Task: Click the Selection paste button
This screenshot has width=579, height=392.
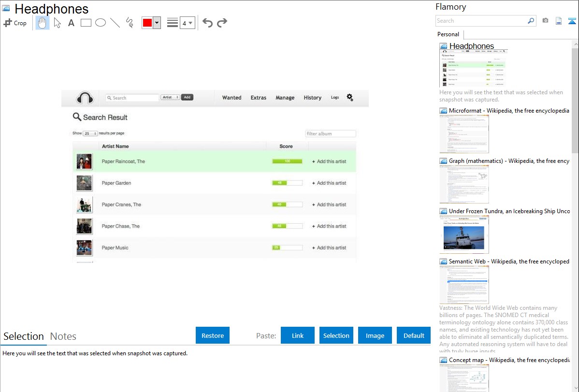Action: tap(336, 335)
